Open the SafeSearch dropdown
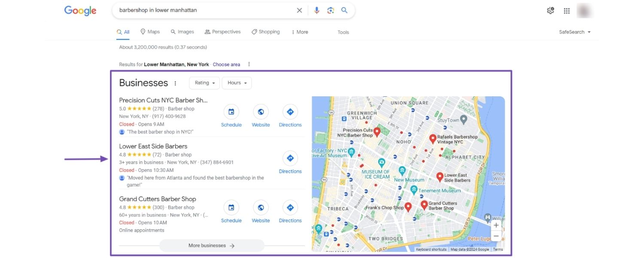 point(574,32)
